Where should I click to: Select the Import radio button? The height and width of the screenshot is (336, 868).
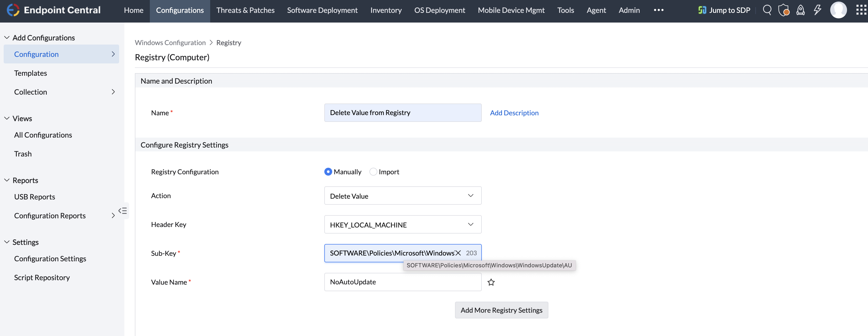pyautogui.click(x=373, y=172)
